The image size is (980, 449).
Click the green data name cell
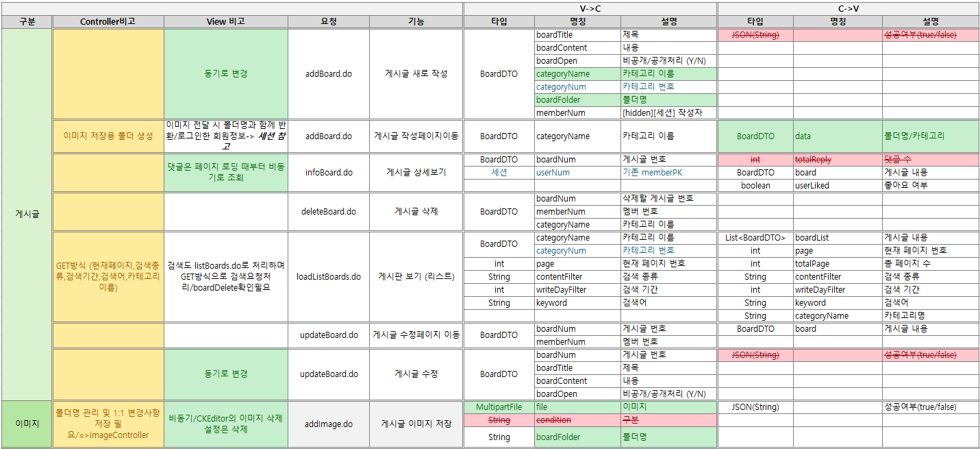(x=838, y=136)
